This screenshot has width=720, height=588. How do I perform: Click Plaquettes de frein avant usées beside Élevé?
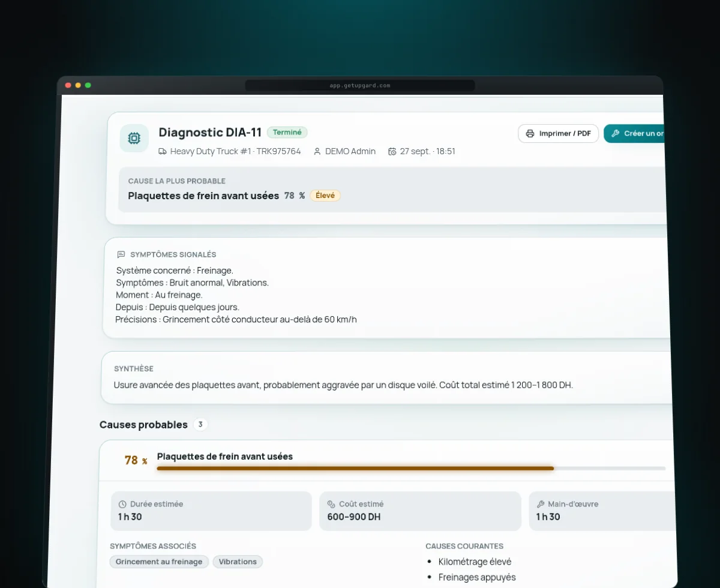[x=203, y=196]
